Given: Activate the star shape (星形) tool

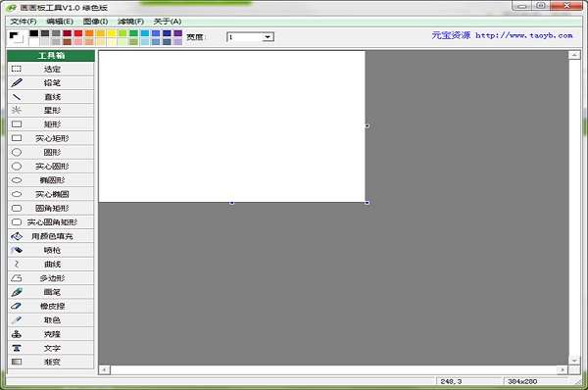Looking at the screenshot, I should pyautogui.click(x=51, y=111).
